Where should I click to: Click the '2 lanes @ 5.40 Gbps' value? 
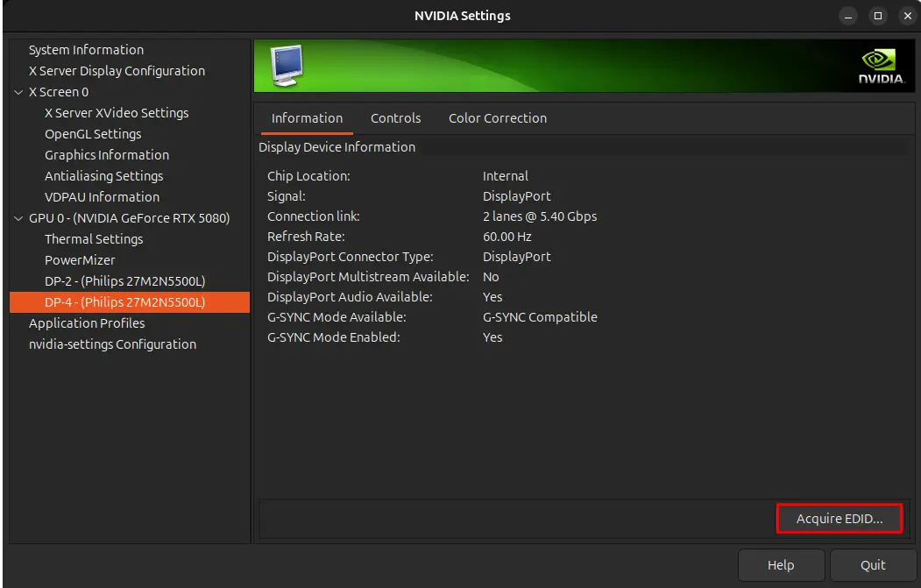540,216
